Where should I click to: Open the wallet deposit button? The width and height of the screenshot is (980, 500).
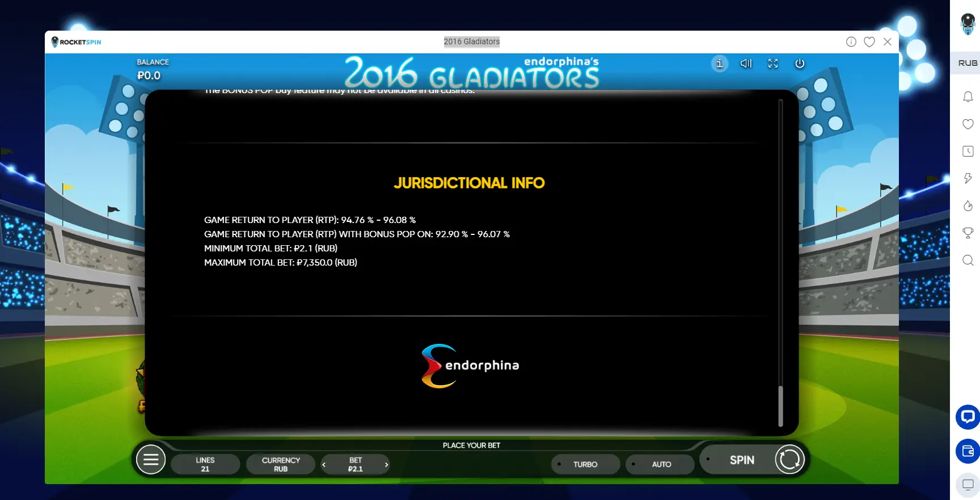(968, 451)
